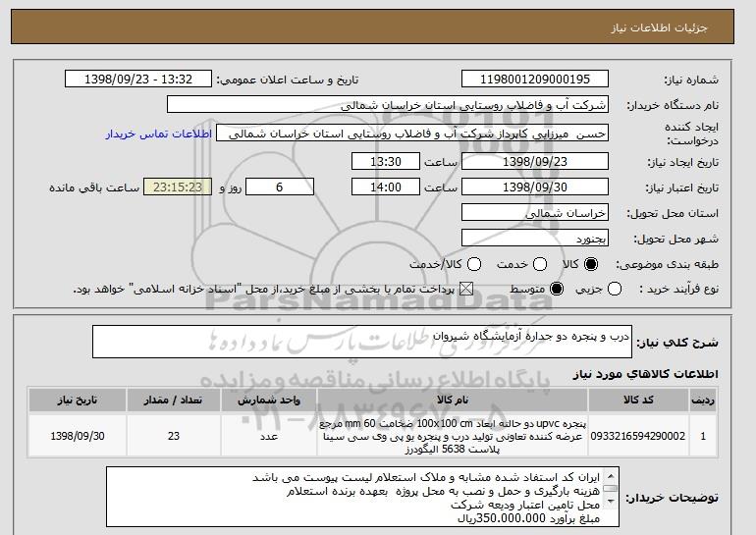
Task: Click the creation date field 1398/09/23
Action: (535, 161)
